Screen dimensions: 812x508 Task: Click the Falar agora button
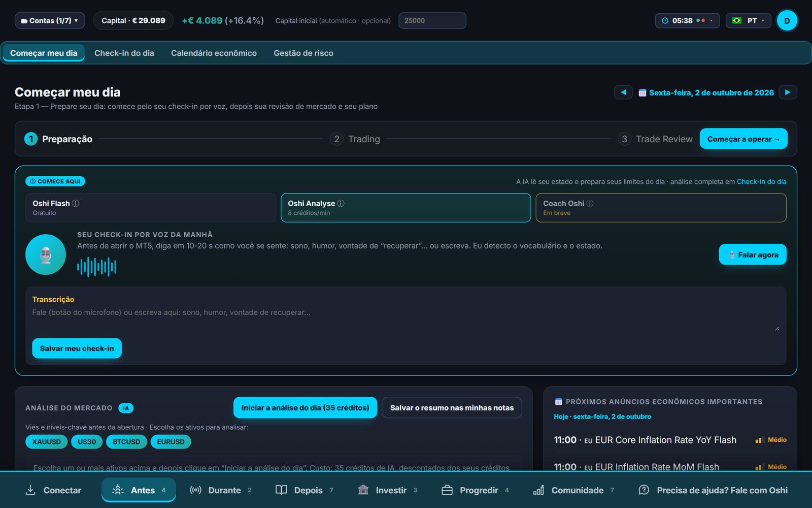[753, 255]
